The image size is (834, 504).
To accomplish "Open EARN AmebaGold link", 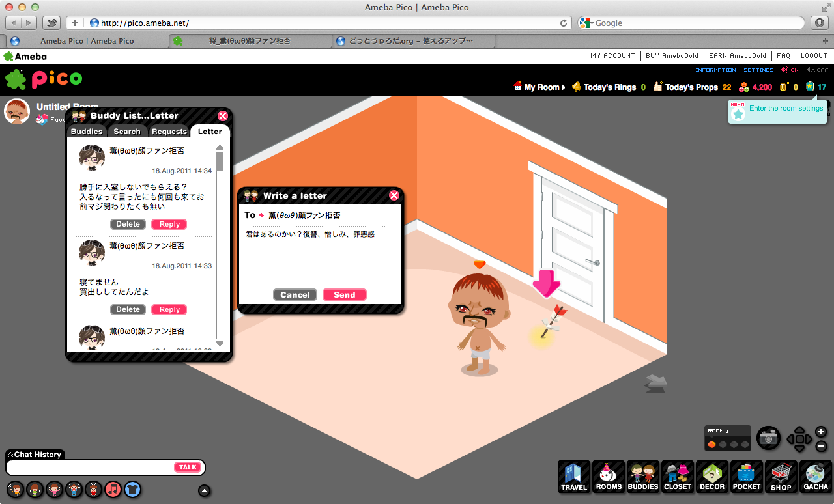I will [x=738, y=56].
